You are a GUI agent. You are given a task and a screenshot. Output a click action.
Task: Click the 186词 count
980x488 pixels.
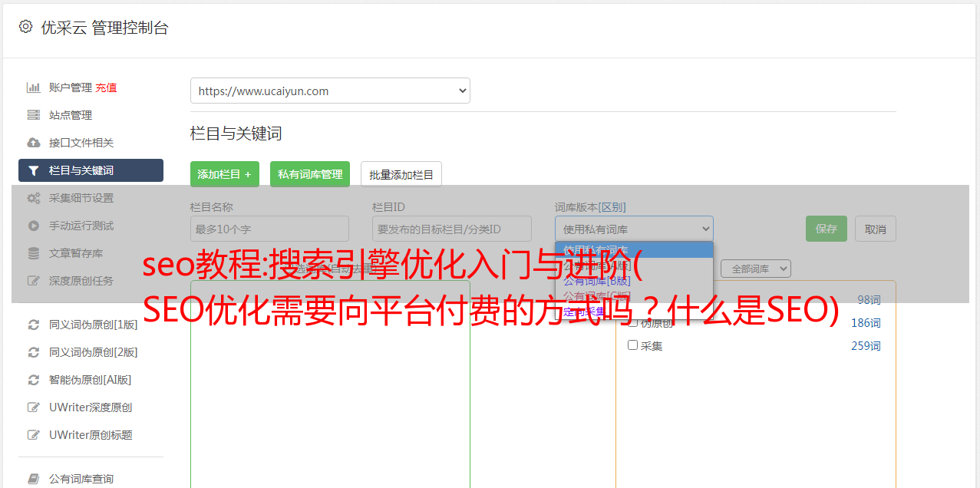(866, 323)
